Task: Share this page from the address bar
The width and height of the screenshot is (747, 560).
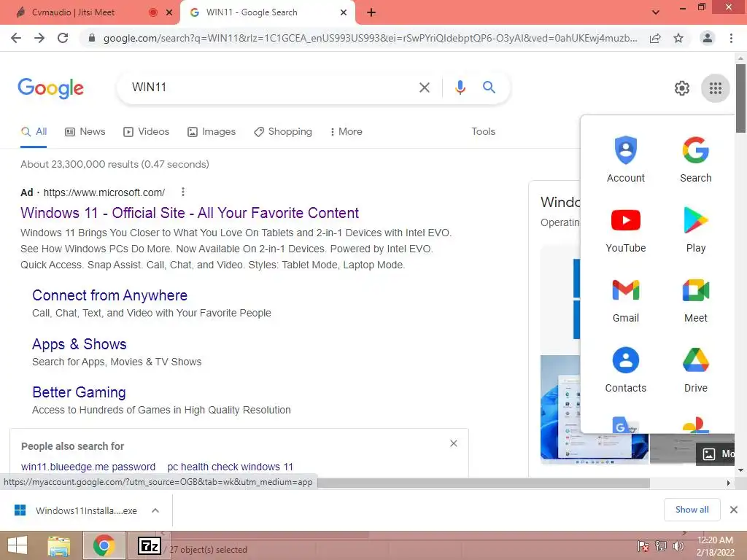Action: pos(655,38)
